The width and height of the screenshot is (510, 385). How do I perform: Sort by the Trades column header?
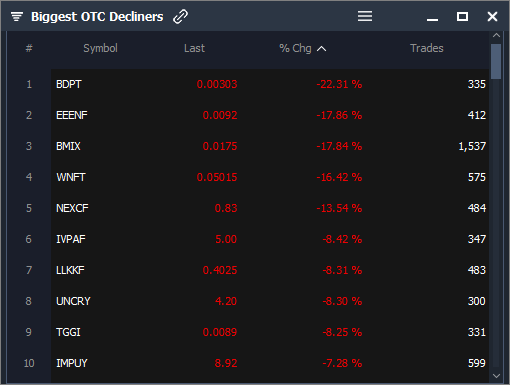[x=427, y=48]
